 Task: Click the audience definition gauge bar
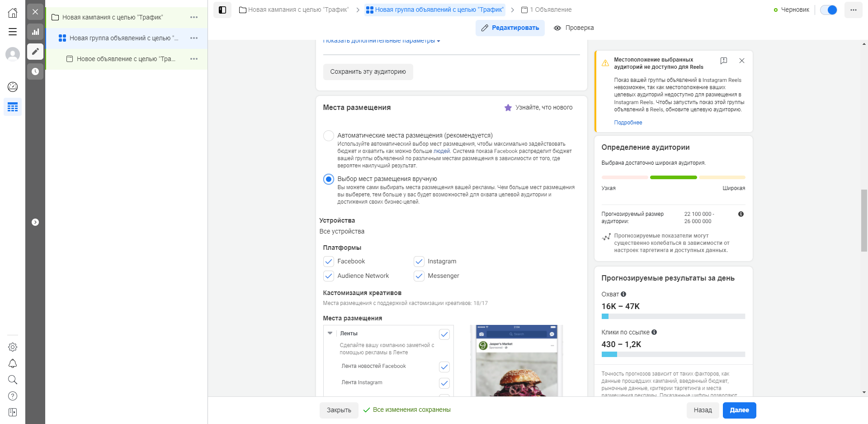(x=673, y=177)
